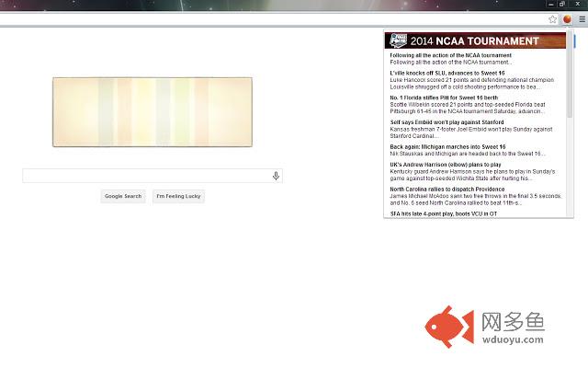Click the voice search microphone icon
The height and width of the screenshot is (368, 588).
[276, 176]
